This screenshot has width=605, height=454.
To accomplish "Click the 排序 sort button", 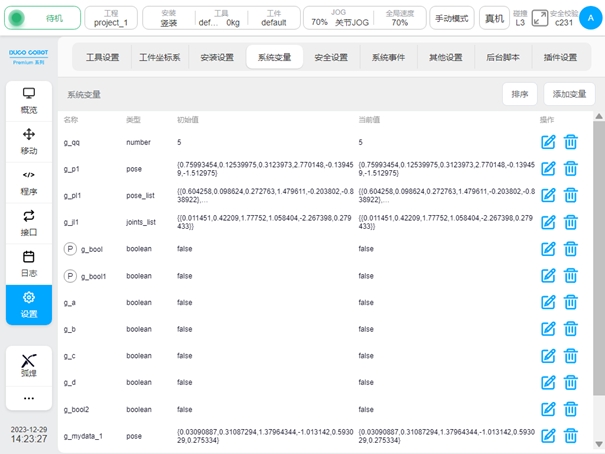I will [x=519, y=94].
